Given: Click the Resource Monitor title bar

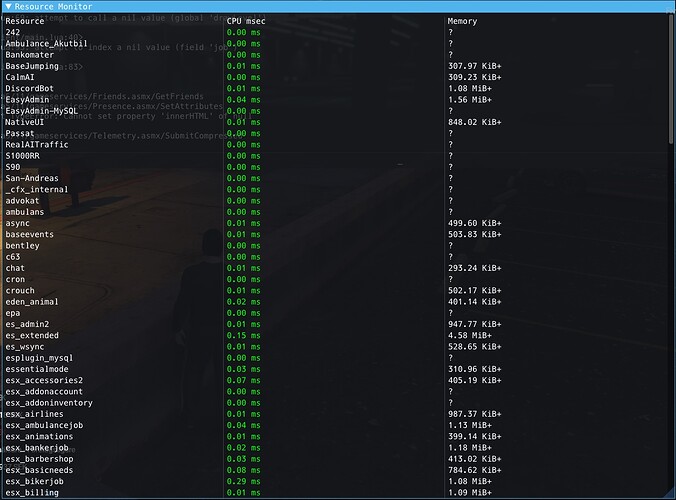Looking at the screenshot, I should click(338, 6).
